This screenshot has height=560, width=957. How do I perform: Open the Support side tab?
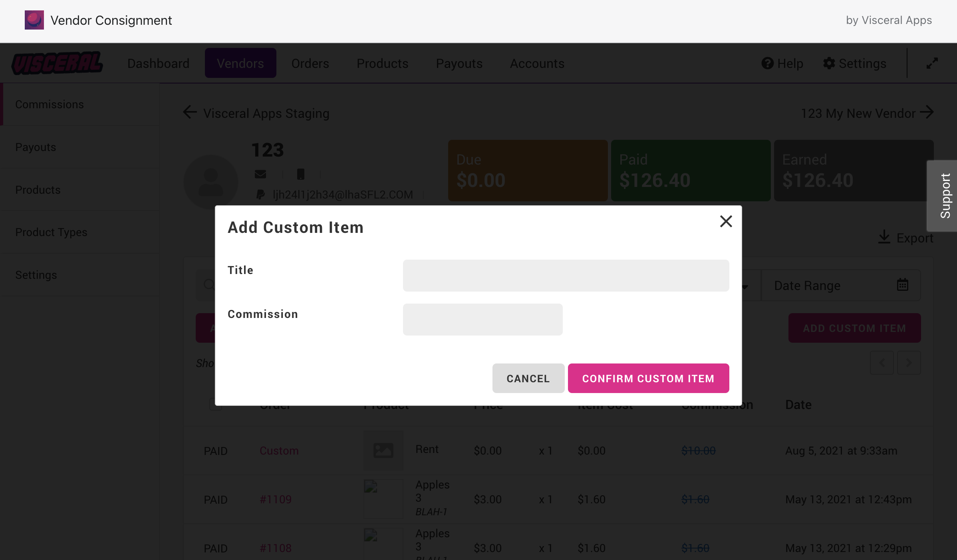tap(945, 196)
